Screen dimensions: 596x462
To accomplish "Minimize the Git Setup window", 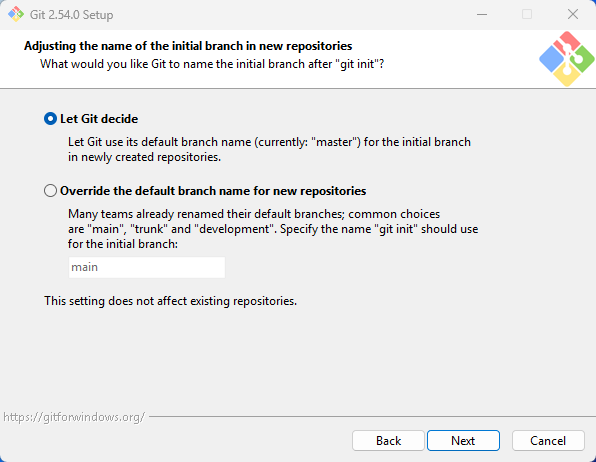I will (x=482, y=14).
